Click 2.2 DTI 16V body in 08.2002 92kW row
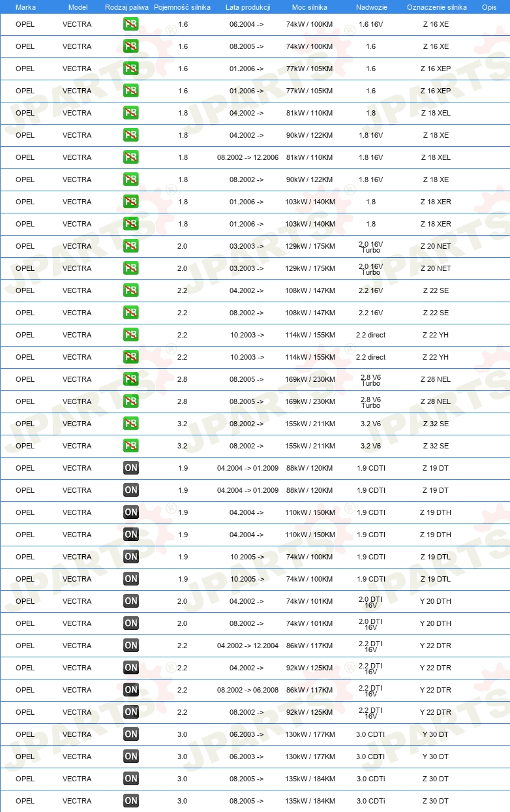The height and width of the screenshot is (812, 510). pyautogui.click(x=371, y=712)
